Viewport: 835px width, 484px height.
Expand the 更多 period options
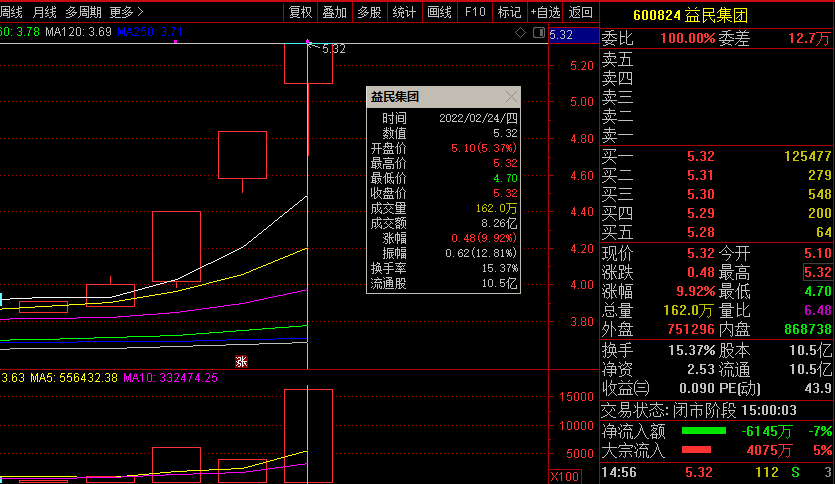point(126,12)
